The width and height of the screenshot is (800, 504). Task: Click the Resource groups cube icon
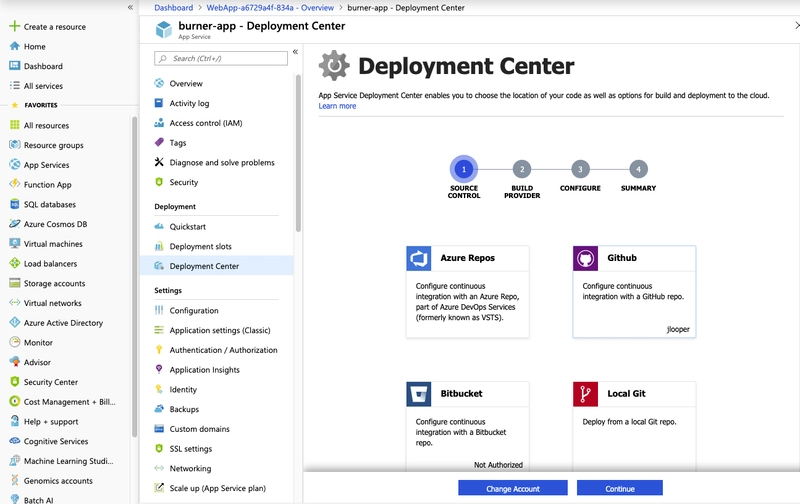tap(15, 145)
